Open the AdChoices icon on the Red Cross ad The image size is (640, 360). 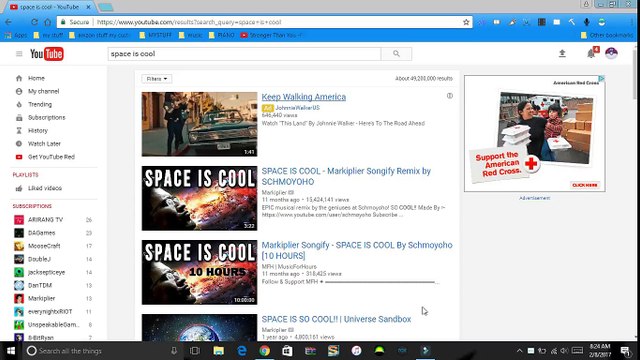(601, 78)
